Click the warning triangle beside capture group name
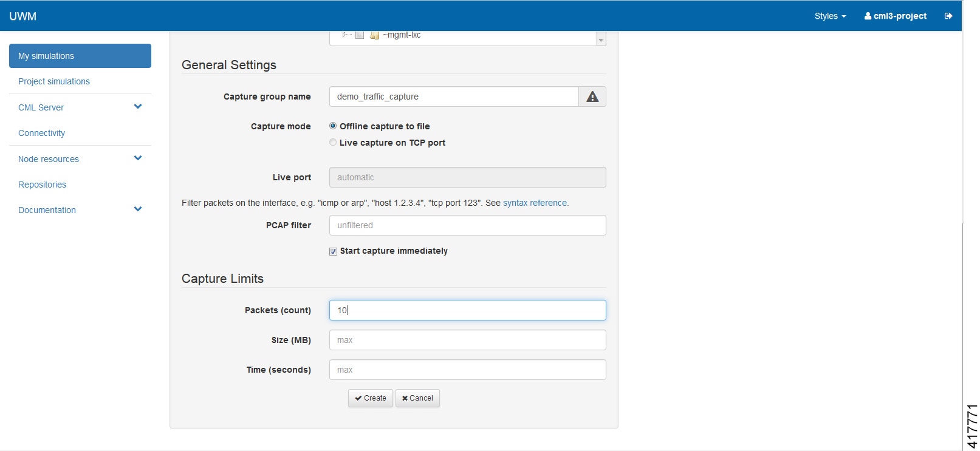The width and height of the screenshot is (980, 451). [x=592, y=97]
